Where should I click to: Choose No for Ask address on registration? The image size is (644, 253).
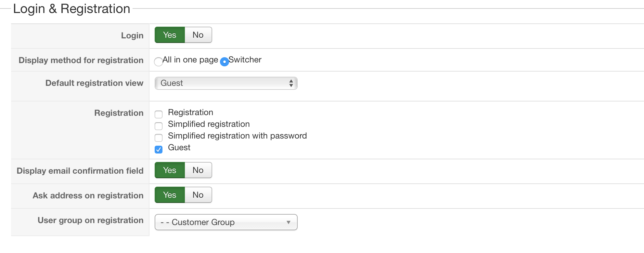pos(198,195)
